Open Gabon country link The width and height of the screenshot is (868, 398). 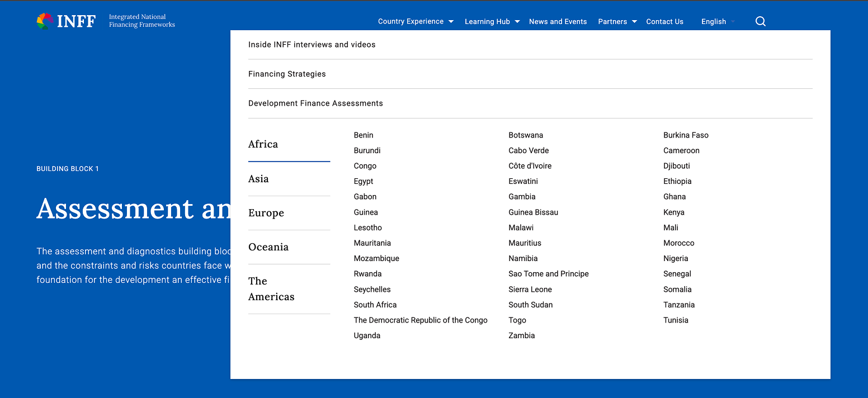(365, 197)
